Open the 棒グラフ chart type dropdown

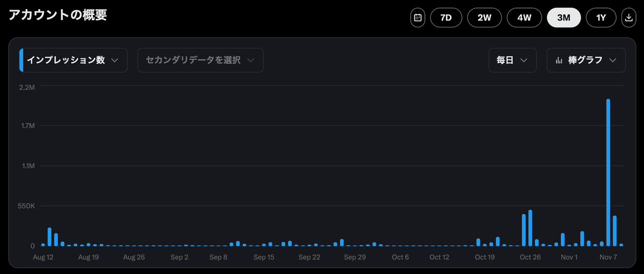586,60
